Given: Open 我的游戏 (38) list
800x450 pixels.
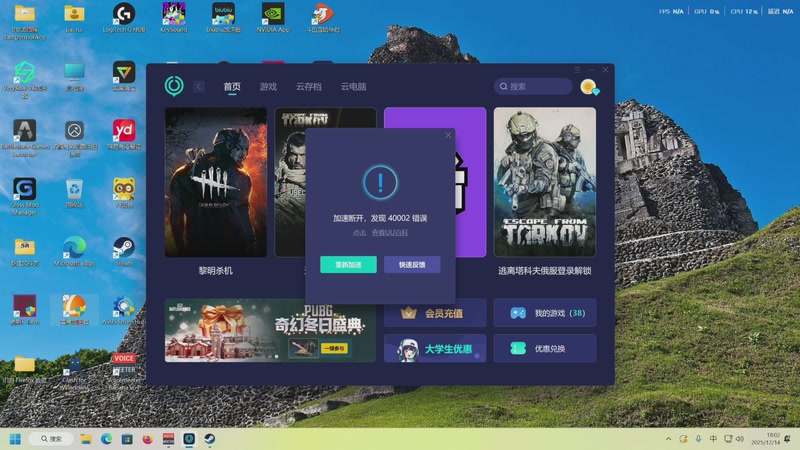Looking at the screenshot, I should tap(544, 313).
